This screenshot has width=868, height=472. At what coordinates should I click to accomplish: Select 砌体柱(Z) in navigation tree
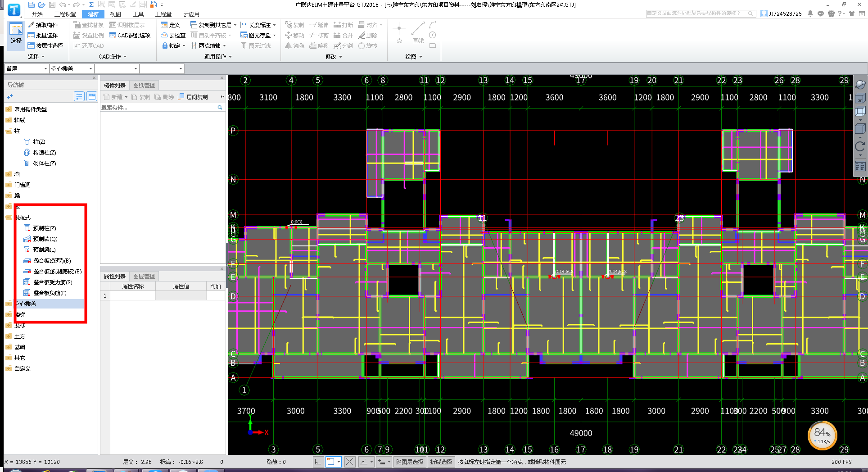pos(44,163)
